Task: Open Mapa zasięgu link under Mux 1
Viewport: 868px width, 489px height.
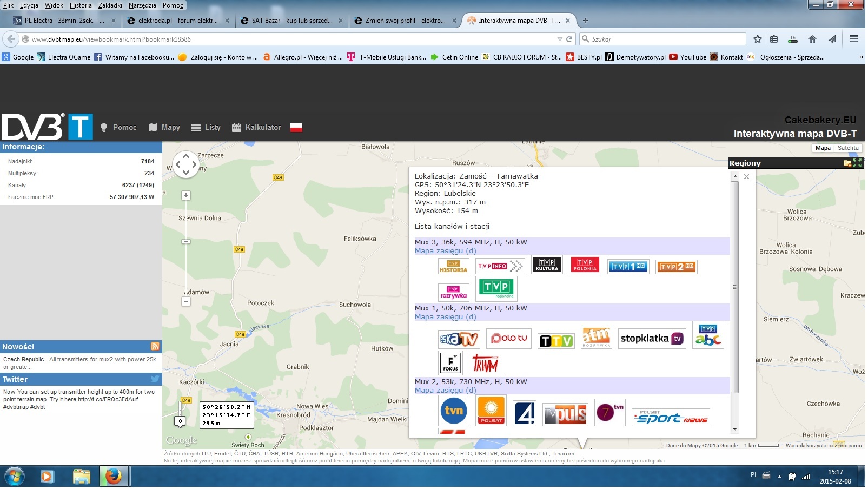Action: click(x=446, y=318)
